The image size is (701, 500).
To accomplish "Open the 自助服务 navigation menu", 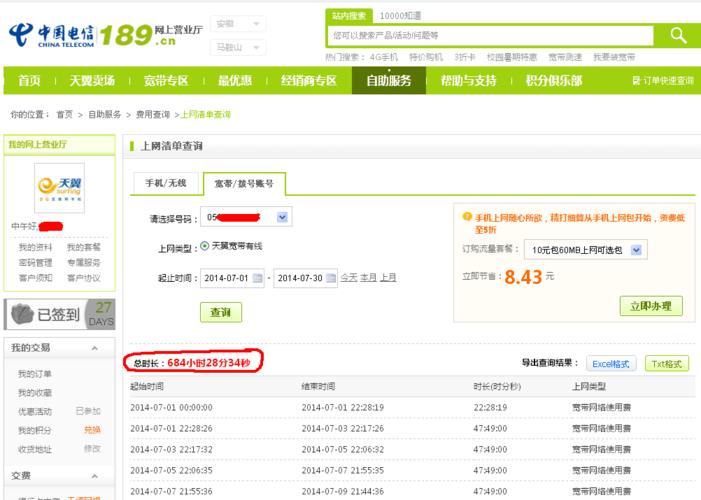I will pyautogui.click(x=388, y=81).
